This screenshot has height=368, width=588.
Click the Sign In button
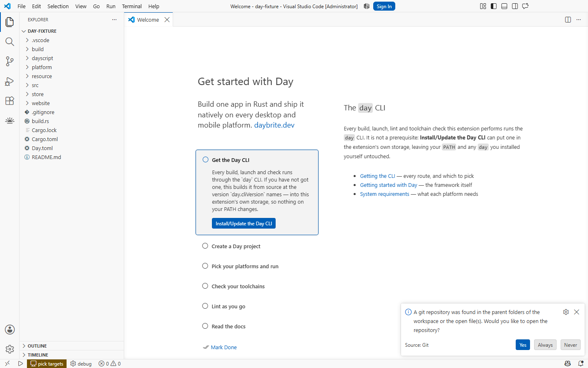384,6
